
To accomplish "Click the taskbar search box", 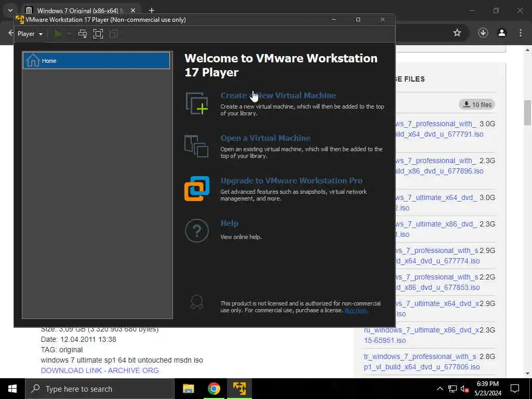I will [x=100, y=389].
